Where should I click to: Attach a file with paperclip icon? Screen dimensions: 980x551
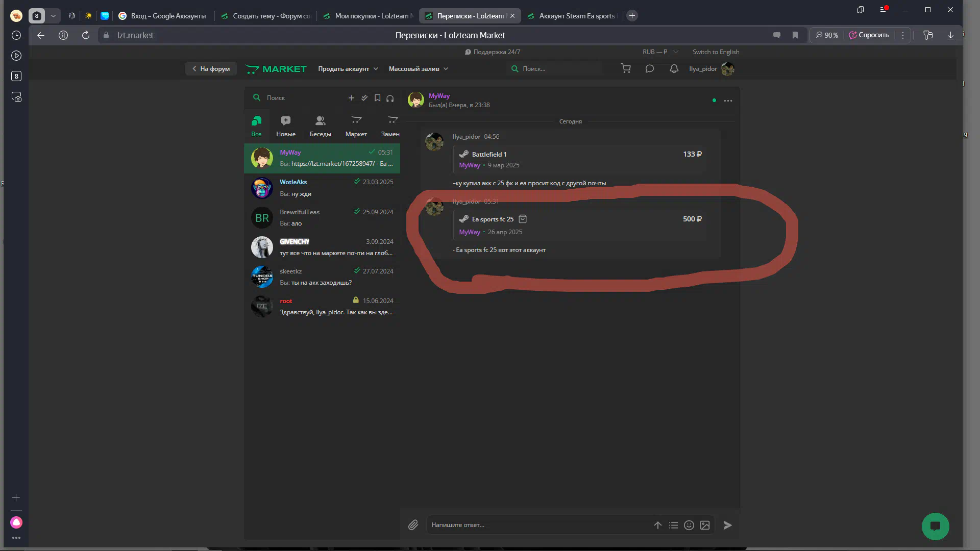click(x=413, y=525)
